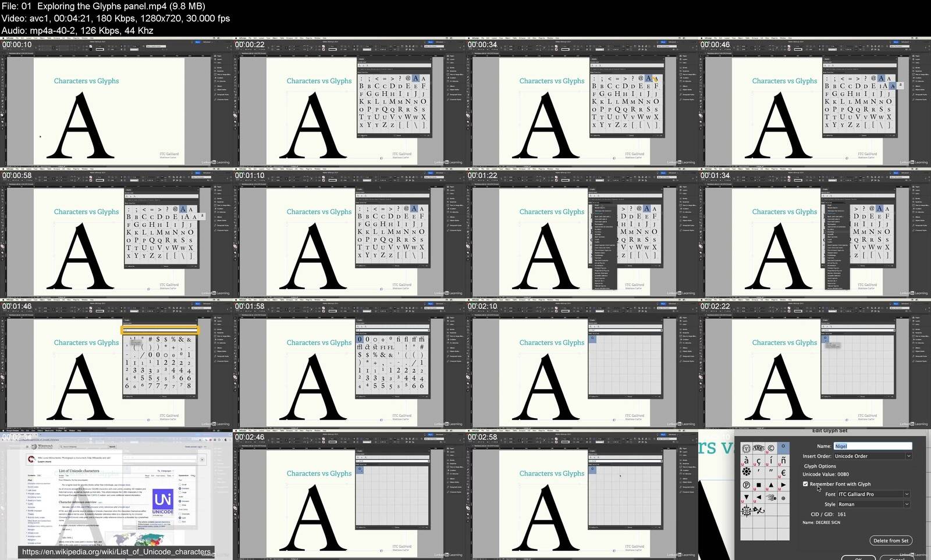Select the upward-pointing triangle glyph

(x=771, y=485)
